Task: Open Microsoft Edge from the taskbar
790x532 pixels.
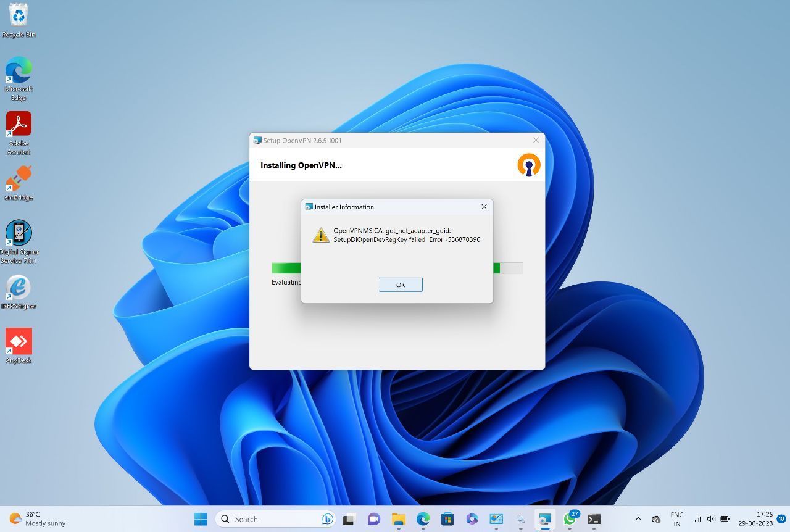Action: 423,519
